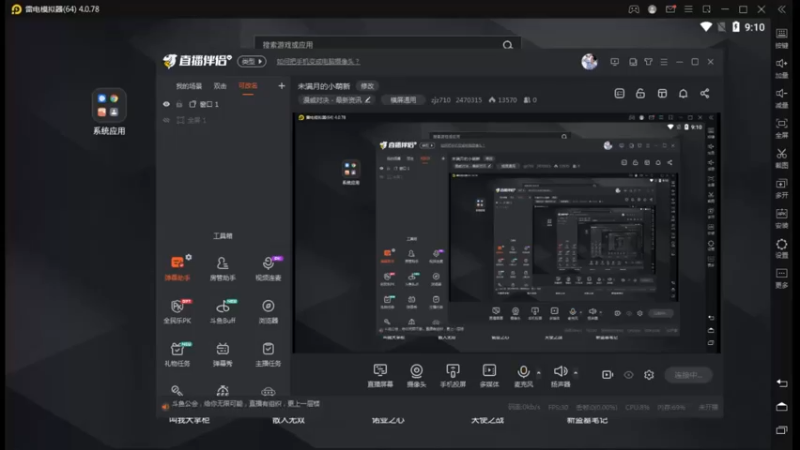Screen dimensions: 800x450
Task: Open the 系统应用 folder on emulator desktop
Action: click(109, 111)
